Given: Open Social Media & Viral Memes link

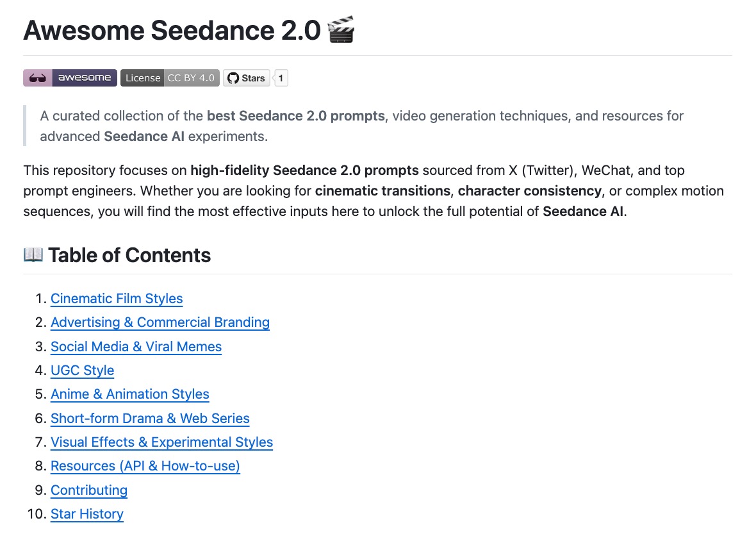Looking at the screenshot, I should click(x=136, y=347).
